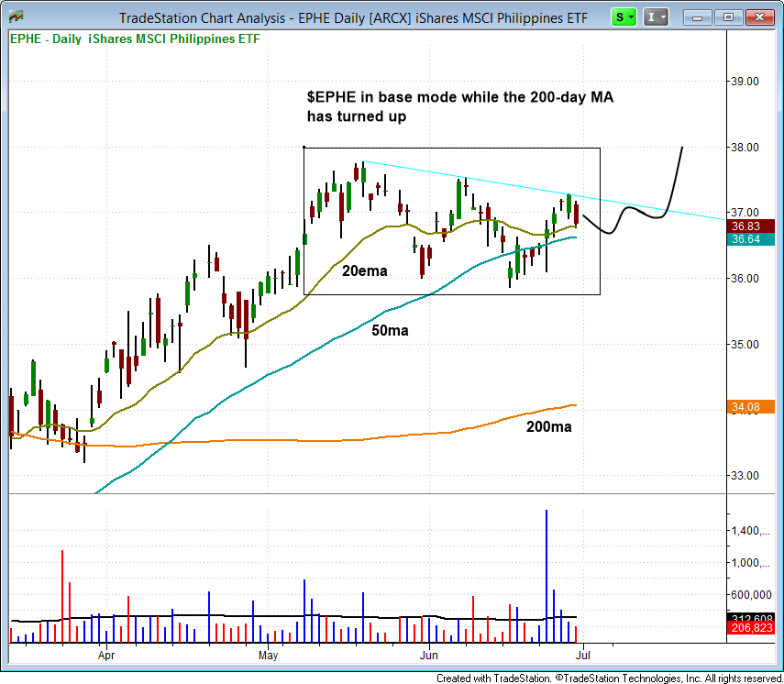
Task: Click the 34.08 price tag on the axis
Action: (x=749, y=406)
